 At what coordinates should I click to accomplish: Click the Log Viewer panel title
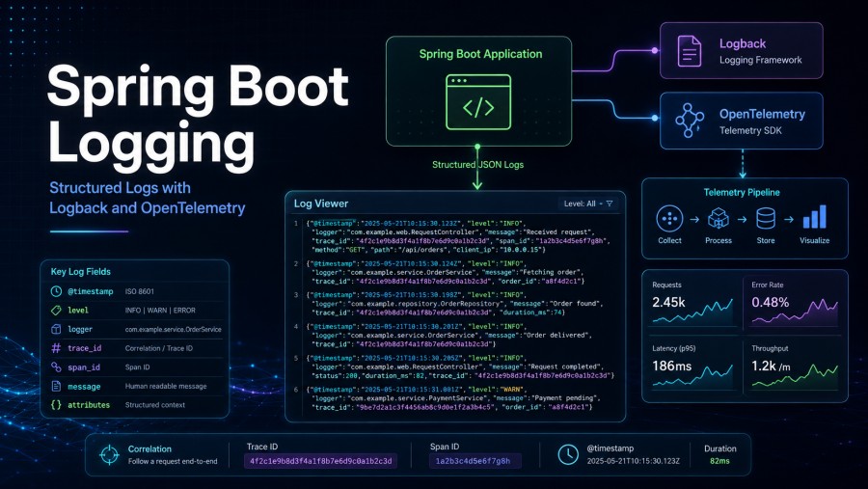click(320, 204)
